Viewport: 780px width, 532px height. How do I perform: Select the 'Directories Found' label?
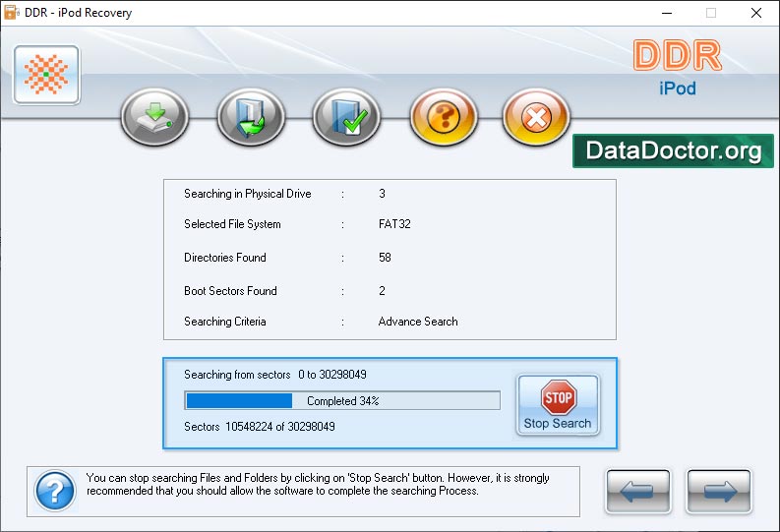pos(225,258)
